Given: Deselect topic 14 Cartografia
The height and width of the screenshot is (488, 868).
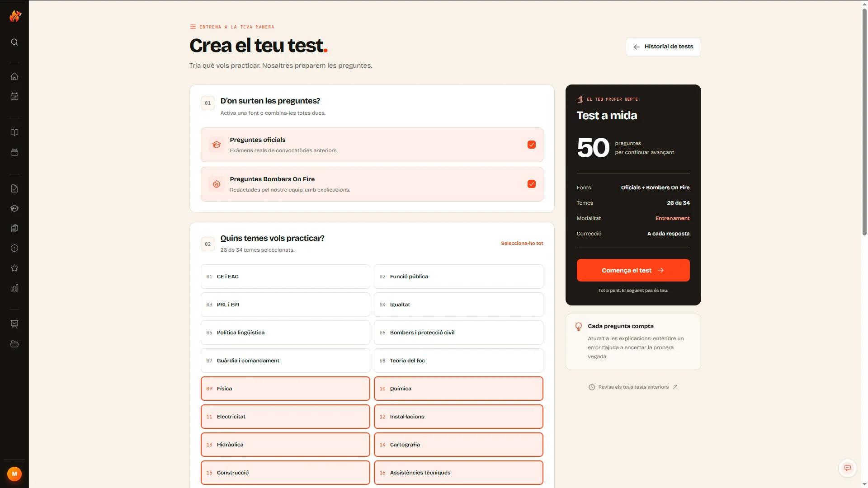Looking at the screenshot, I should 458,445.
